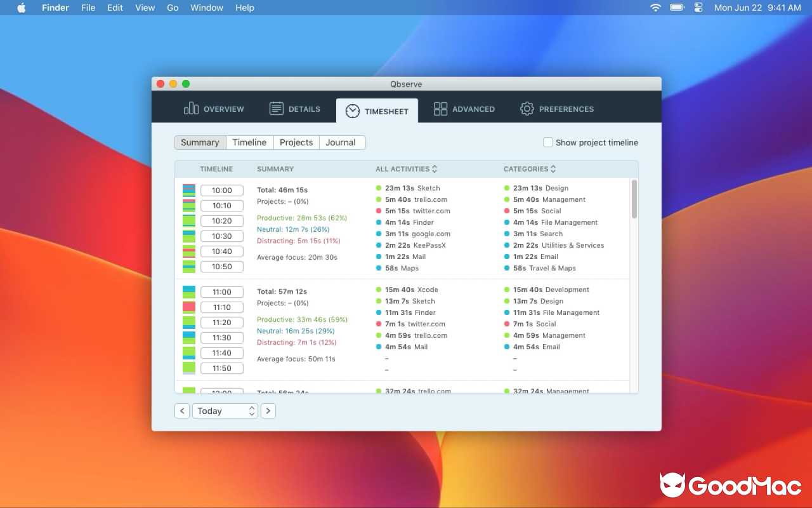This screenshot has height=508, width=812.
Task: Click the 10:20 timeline slot
Action: coord(222,221)
